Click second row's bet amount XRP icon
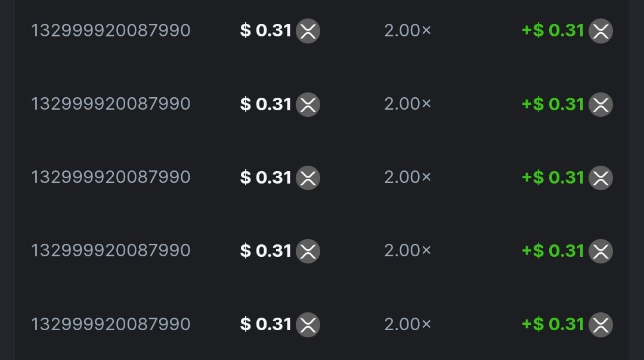Screen dimensions: 644x360 click(x=308, y=104)
